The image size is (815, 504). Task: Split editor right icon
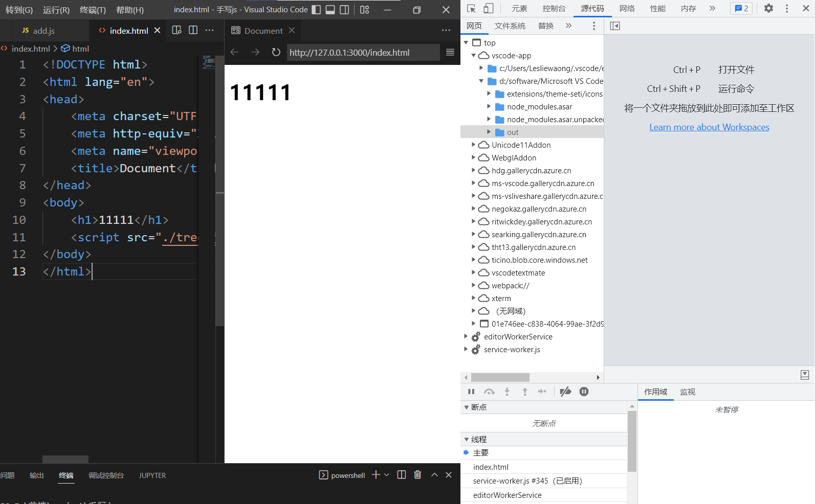(193, 30)
